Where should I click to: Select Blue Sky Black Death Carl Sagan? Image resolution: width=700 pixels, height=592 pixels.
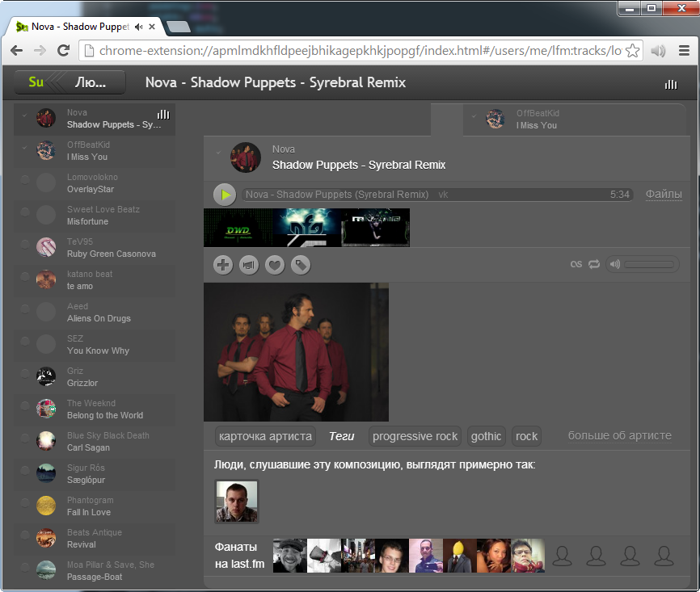click(x=95, y=442)
